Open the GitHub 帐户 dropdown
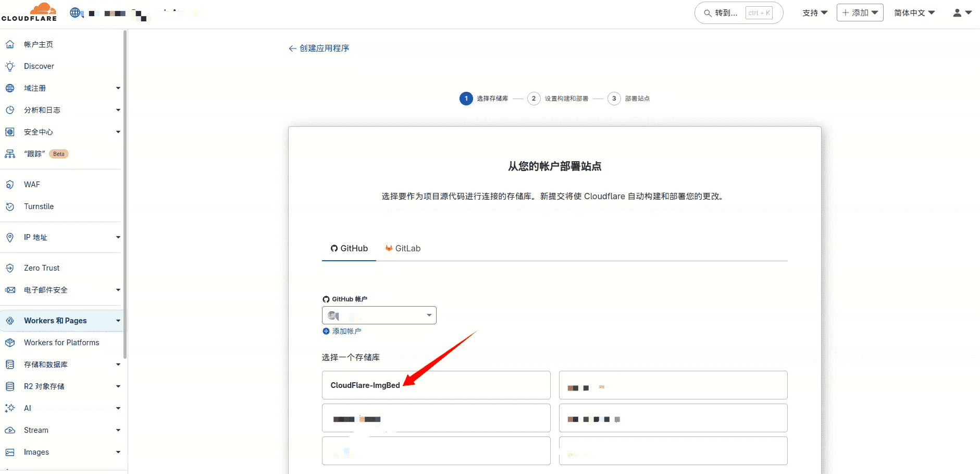The image size is (980, 474). pos(379,315)
